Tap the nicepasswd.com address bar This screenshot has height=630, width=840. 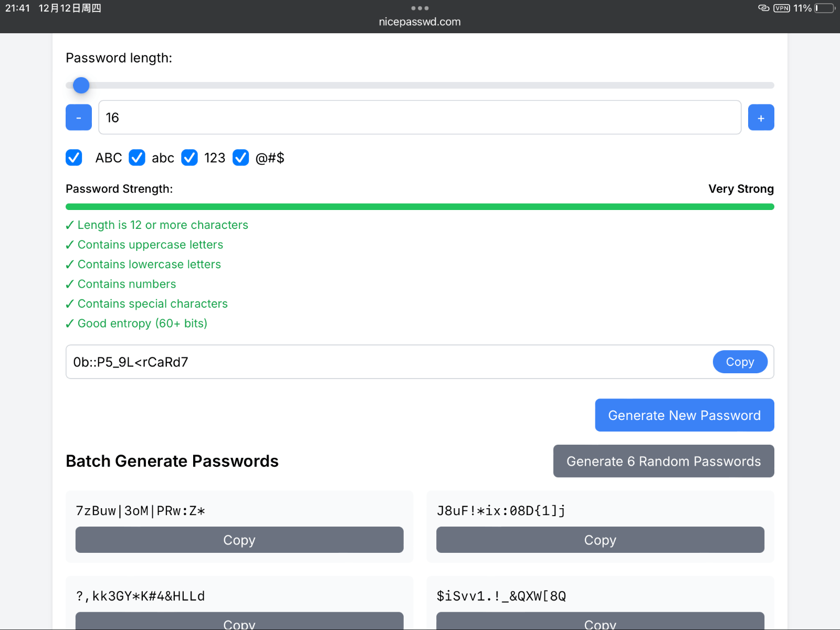pos(420,22)
